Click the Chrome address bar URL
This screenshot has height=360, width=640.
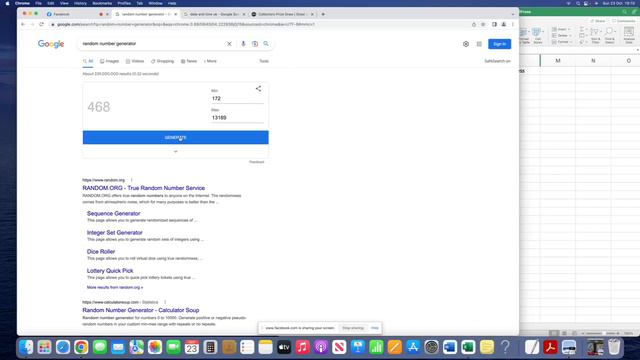point(186,24)
